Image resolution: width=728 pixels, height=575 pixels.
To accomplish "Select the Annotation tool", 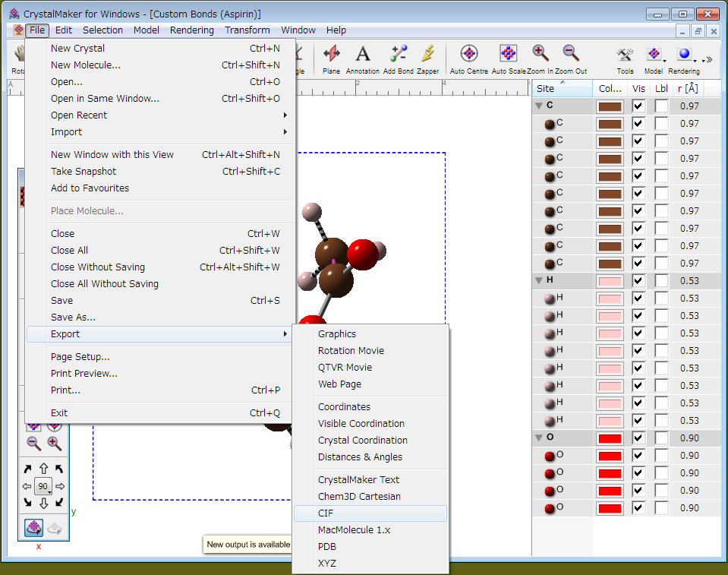I will pyautogui.click(x=363, y=58).
